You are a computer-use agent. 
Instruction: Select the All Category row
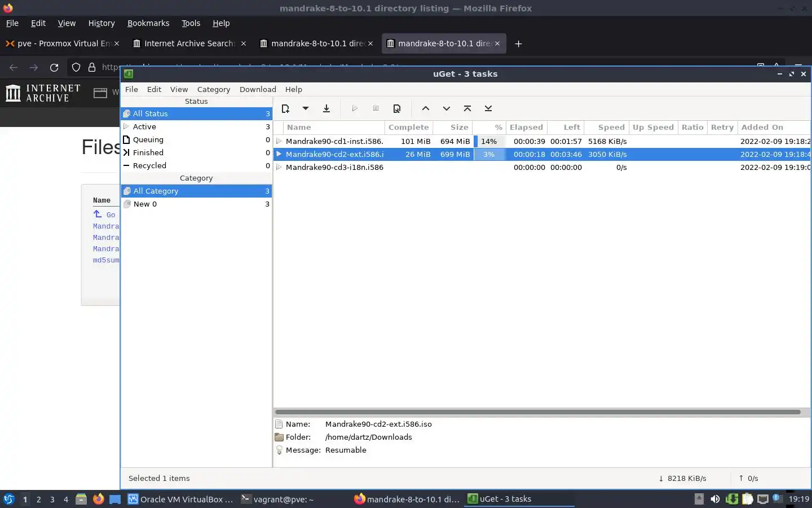(196, 191)
